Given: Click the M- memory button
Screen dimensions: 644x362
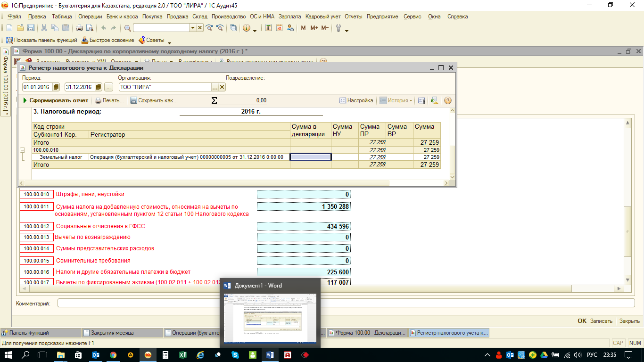Looking at the screenshot, I should (x=325, y=28).
